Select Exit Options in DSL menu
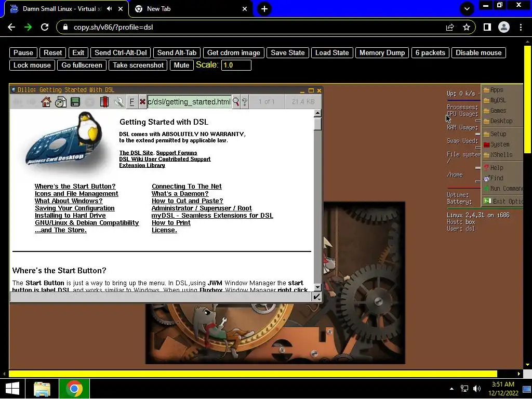Screen dimensions: 532x399 [x=503, y=202]
